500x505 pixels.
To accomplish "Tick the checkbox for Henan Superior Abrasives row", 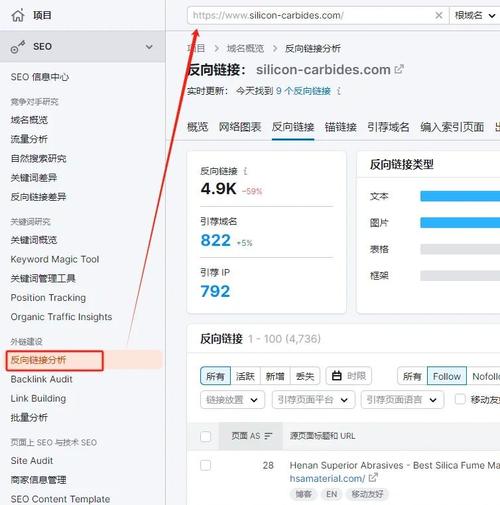I will (206, 465).
